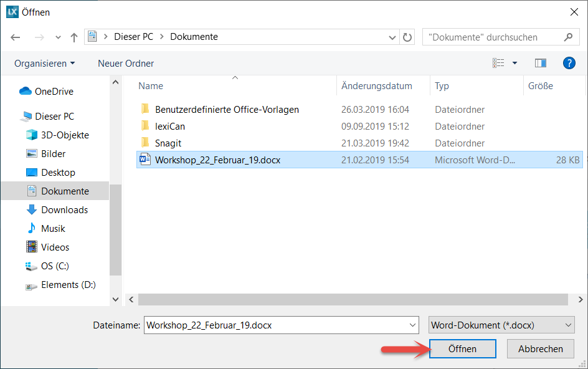Click the Öffnen button
This screenshot has height=369, width=588.
[x=462, y=349]
